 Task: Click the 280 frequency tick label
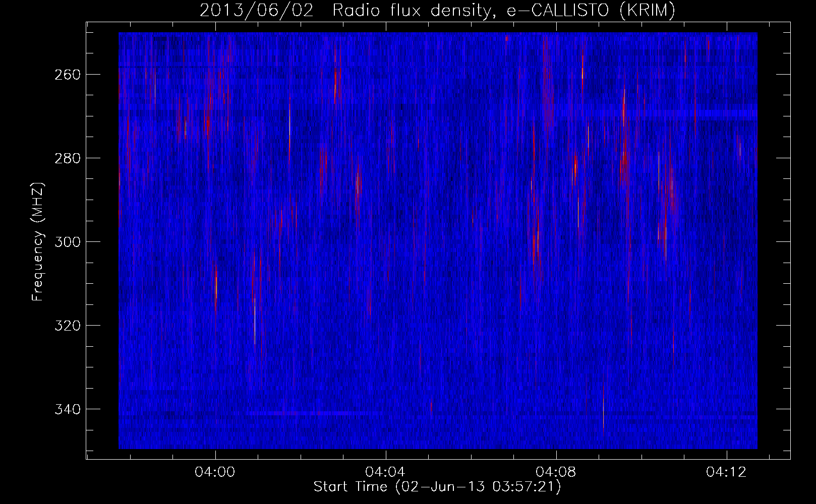point(67,158)
